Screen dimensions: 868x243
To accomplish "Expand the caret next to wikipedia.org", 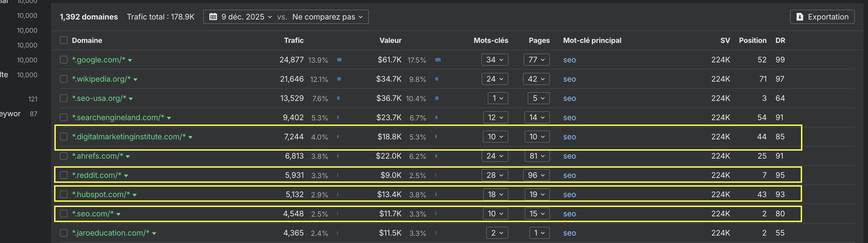I will click(x=135, y=79).
